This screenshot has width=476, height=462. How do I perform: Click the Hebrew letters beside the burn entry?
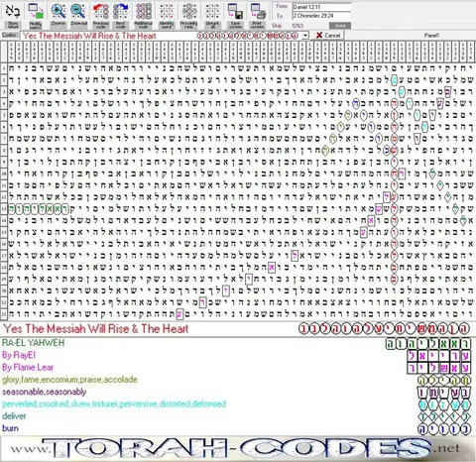(x=444, y=429)
